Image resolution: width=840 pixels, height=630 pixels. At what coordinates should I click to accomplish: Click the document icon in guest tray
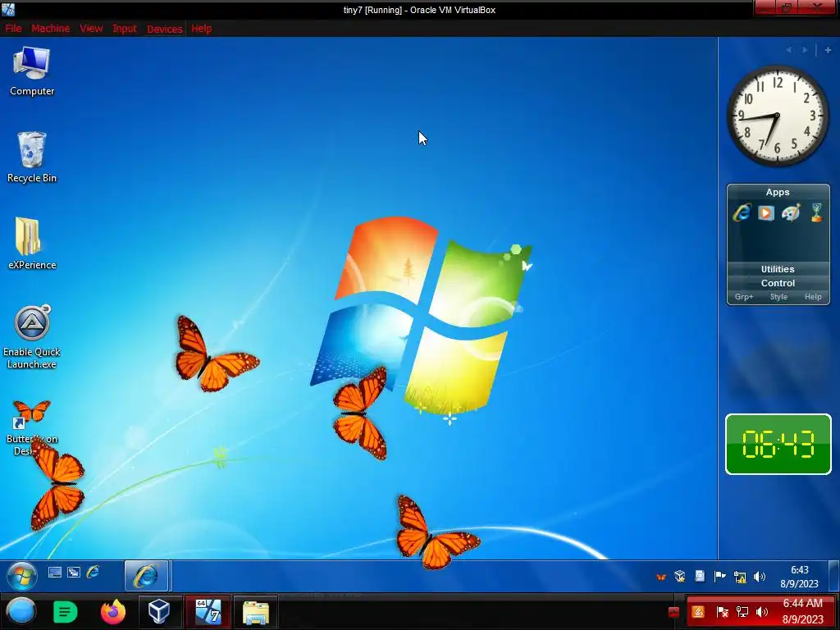click(700, 577)
